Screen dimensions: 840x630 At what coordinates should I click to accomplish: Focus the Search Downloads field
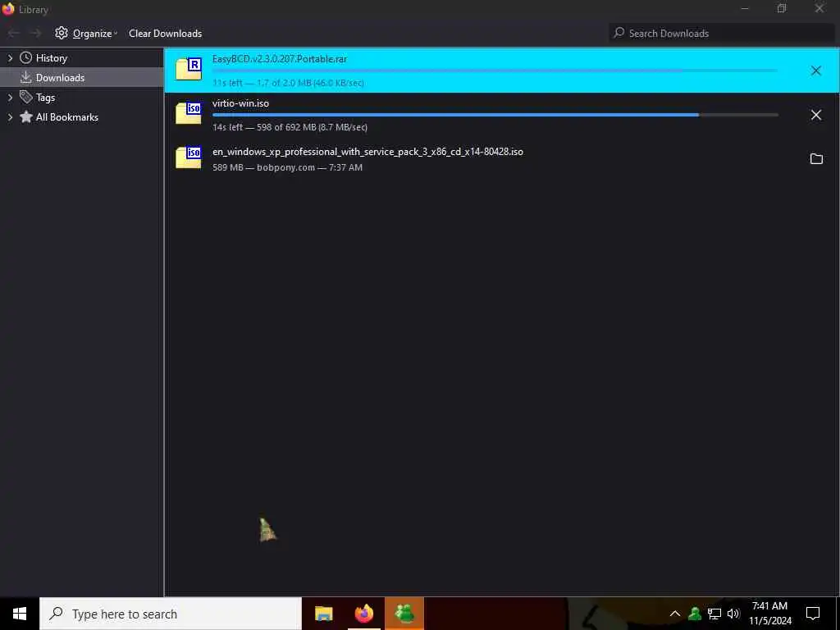(721, 33)
